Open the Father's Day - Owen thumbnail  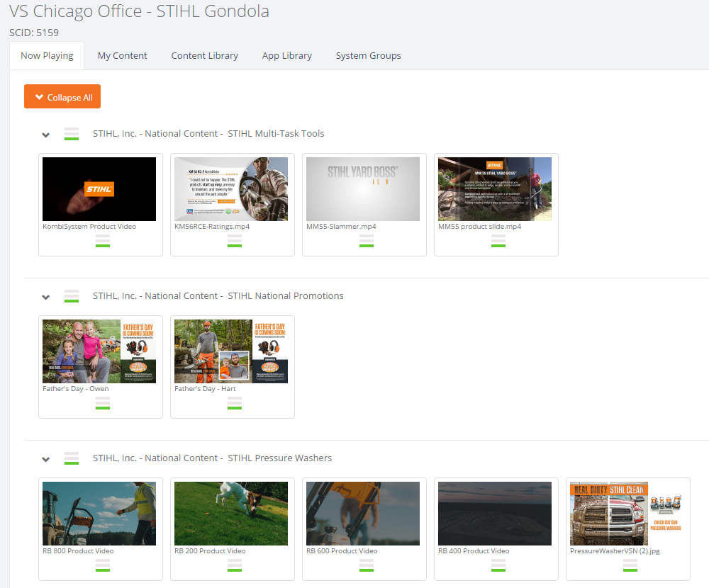99,351
